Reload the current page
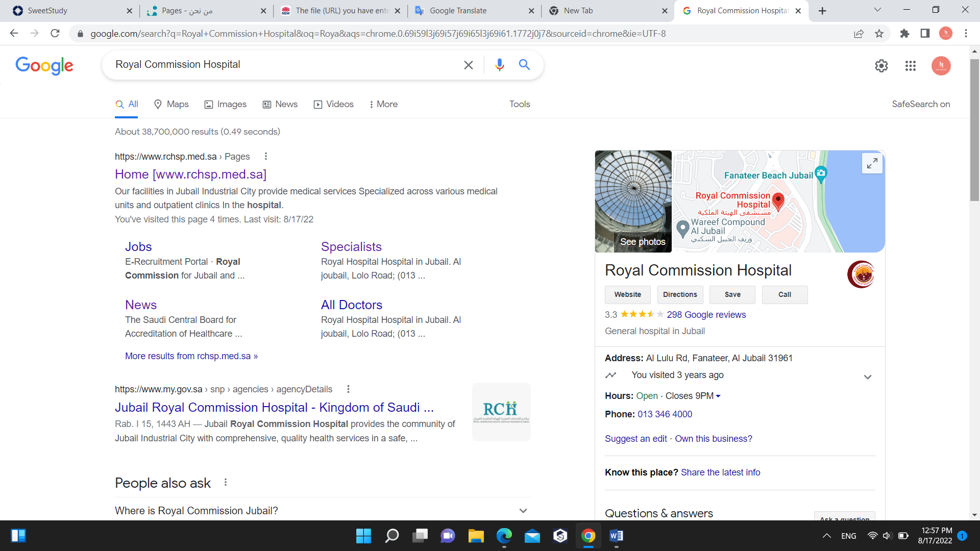The image size is (980, 551). tap(55, 34)
